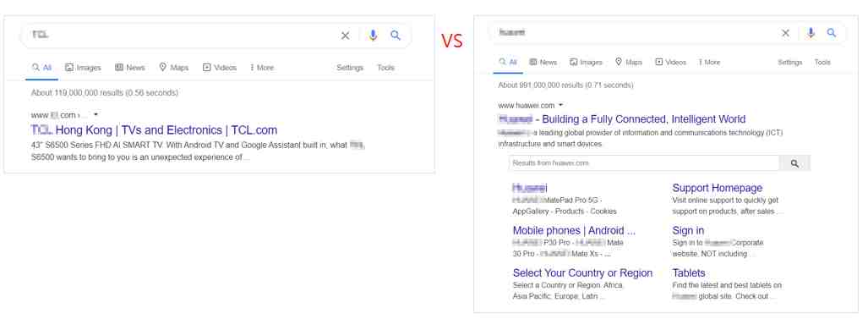The width and height of the screenshot is (868, 330).
Task: Switch to Videos tab in right results
Action: [670, 62]
